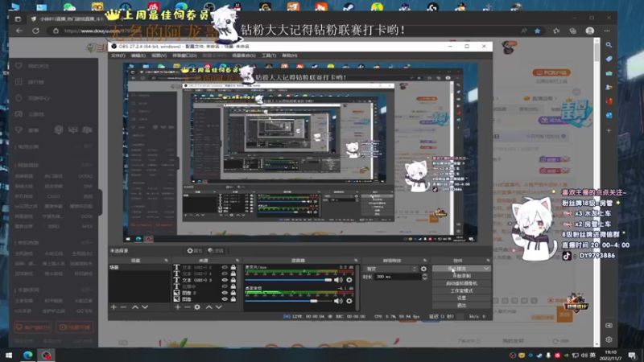
Task: Enable 工作室模式 studio mode button
Action: pyautogui.click(x=461, y=291)
